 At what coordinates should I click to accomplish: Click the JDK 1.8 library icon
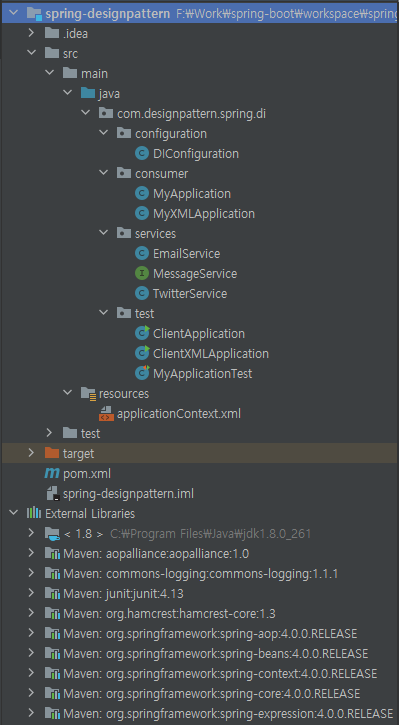[52, 534]
